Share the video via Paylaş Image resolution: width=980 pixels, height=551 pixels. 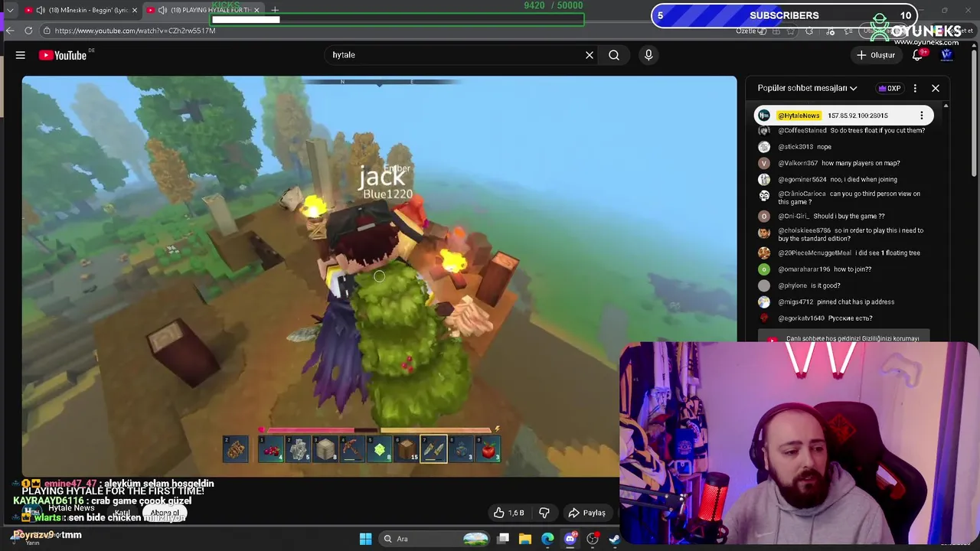586,513
